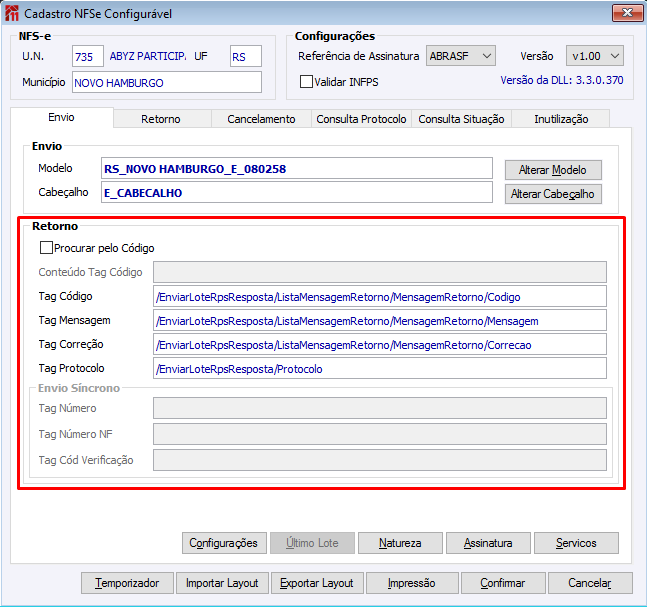This screenshot has height=607, width=647.
Task: Open Configurações button at bottom
Action: [224, 543]
